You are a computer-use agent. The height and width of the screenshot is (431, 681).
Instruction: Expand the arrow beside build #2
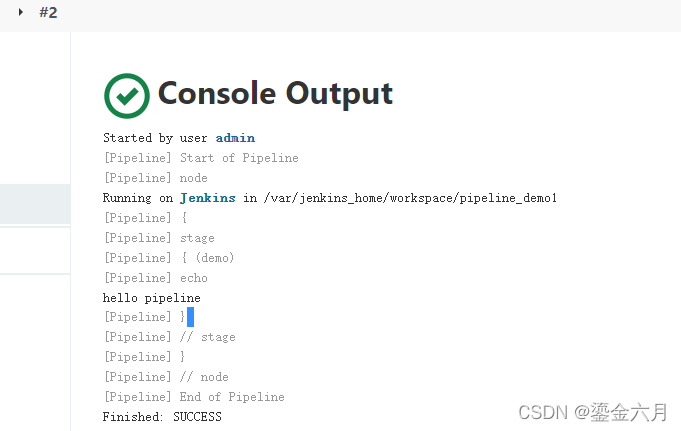pyautogui.click(x=20, y=12)
